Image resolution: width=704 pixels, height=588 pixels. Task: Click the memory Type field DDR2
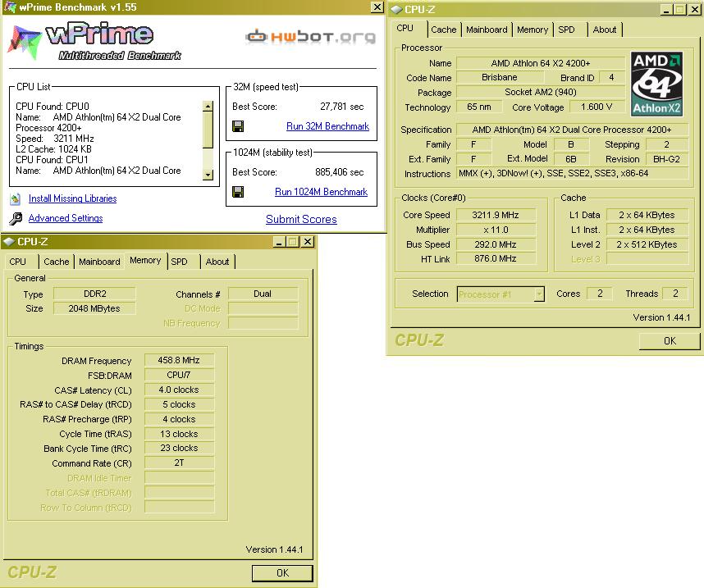pyautogui.click(x=94, y=294)
